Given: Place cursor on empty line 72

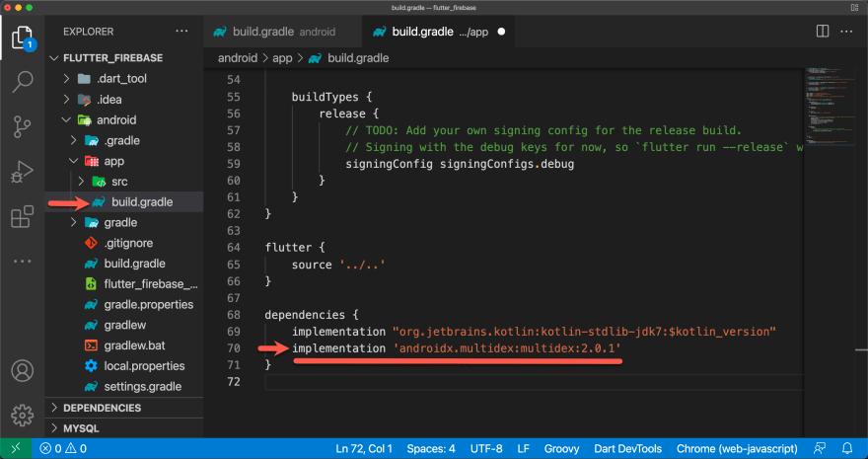Looking at the screenshot, I should tap(534, 382).
